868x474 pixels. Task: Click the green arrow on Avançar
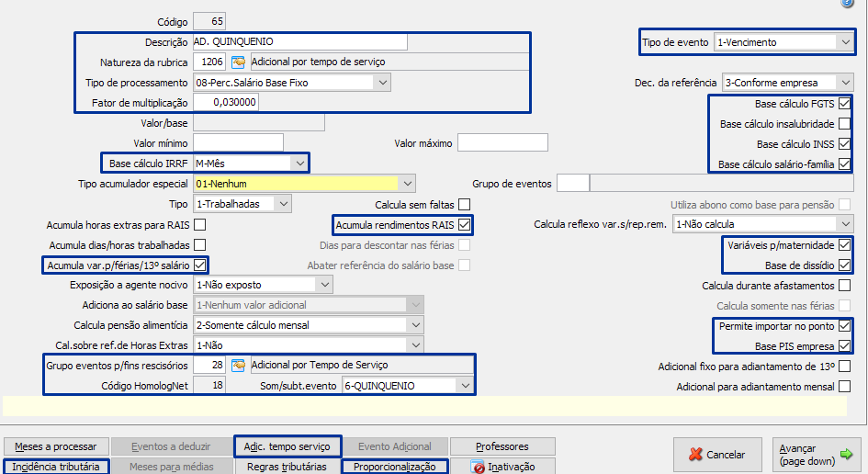coord(845,454)
